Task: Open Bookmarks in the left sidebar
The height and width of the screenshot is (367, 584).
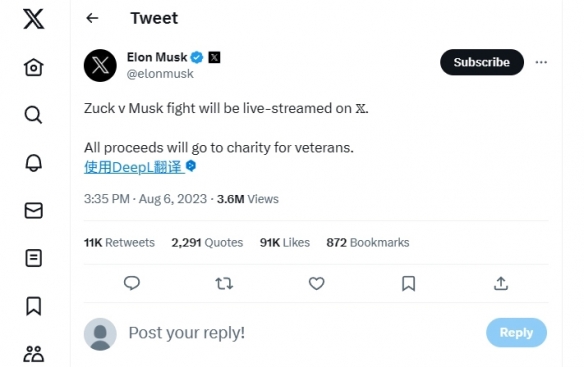Action: 34,306
